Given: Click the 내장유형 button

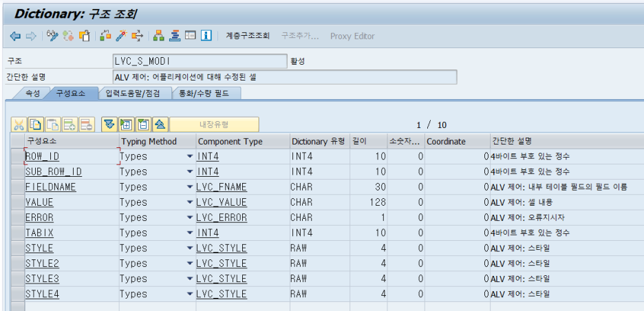Looking at the screenshot, I should tap(215, 124).
